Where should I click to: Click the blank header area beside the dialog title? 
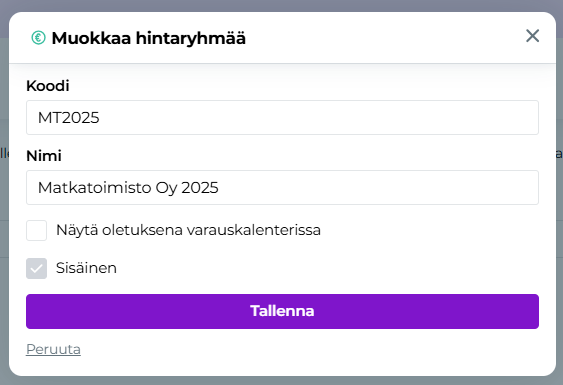(384, 38)
